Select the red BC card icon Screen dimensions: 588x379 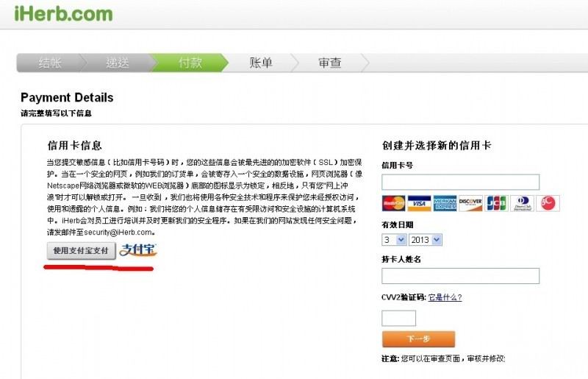tap(548, 203)
